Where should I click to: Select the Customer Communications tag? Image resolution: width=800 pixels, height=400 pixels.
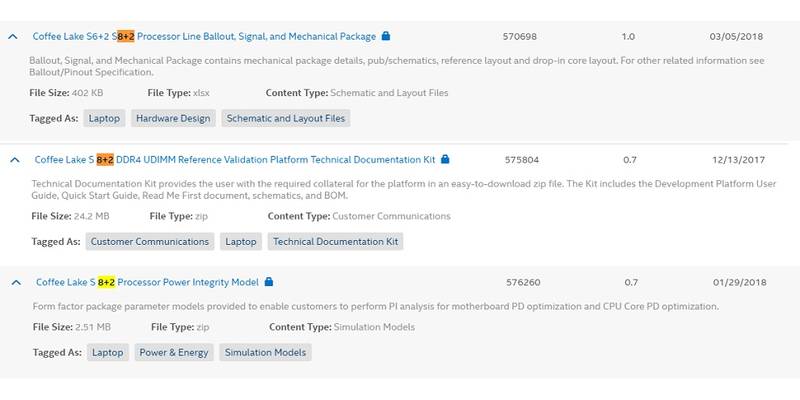point(149,241)
